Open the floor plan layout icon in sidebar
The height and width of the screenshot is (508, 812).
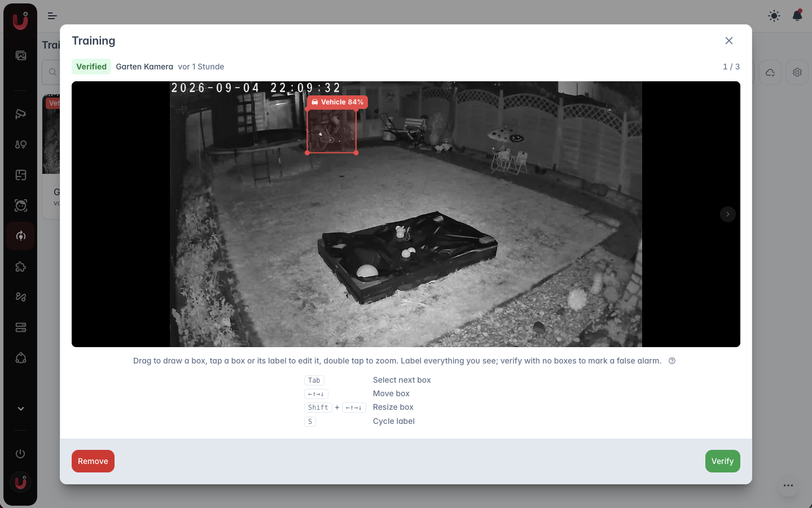[x=21, y=175]
